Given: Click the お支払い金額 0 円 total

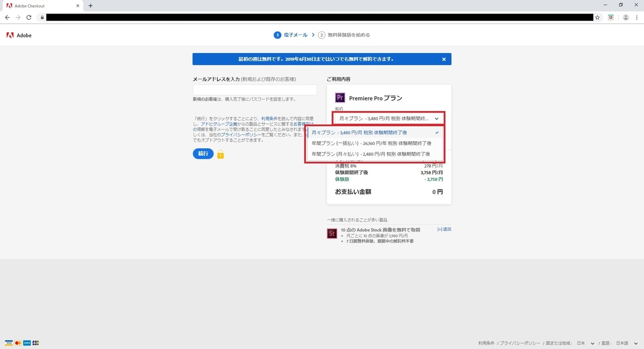Looking at the screenshot, I should coord(389,191).
